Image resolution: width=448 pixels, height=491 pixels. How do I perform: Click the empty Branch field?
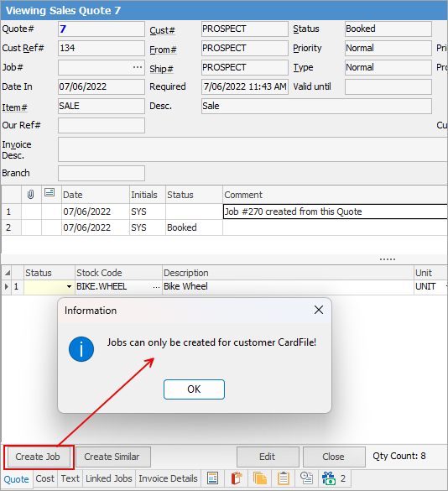point(102,174)
